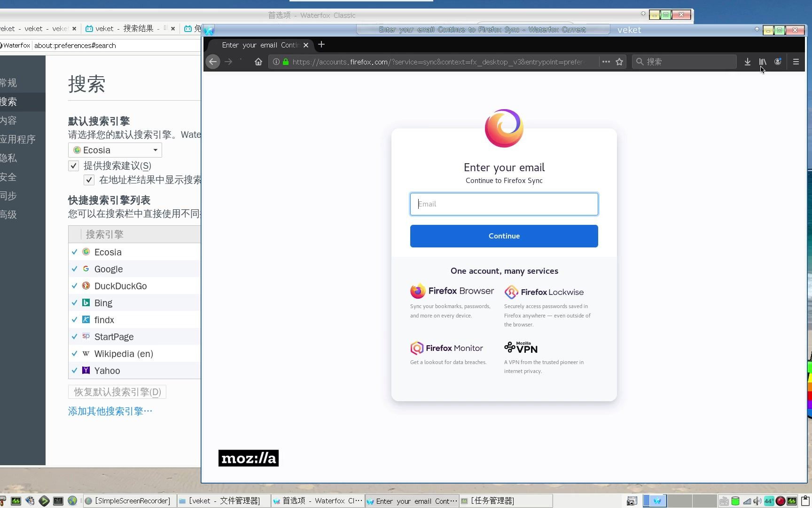Image resolution: width=812 pixels, height=508 pixels.
Task: Click the Firefox Browser service logo
Action: (x=452, y=291)
